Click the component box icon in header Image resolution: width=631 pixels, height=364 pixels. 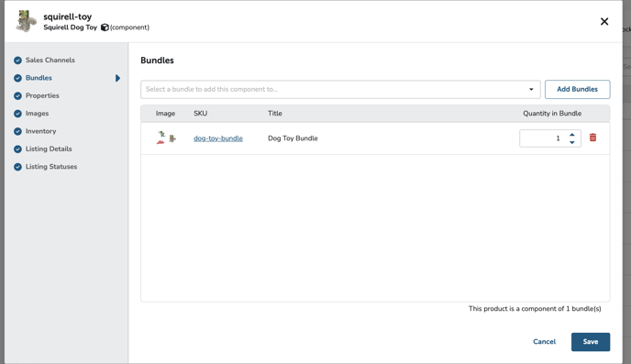[105, 28]
